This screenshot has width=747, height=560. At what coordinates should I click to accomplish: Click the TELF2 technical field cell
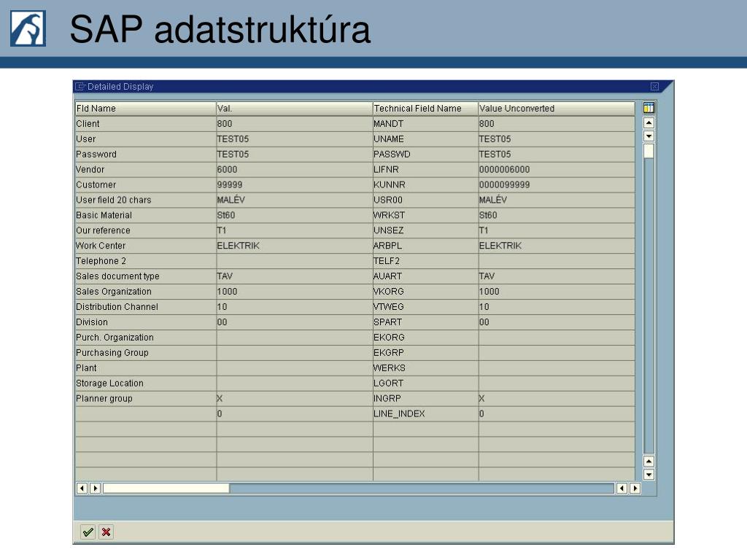tap(425, 261)
